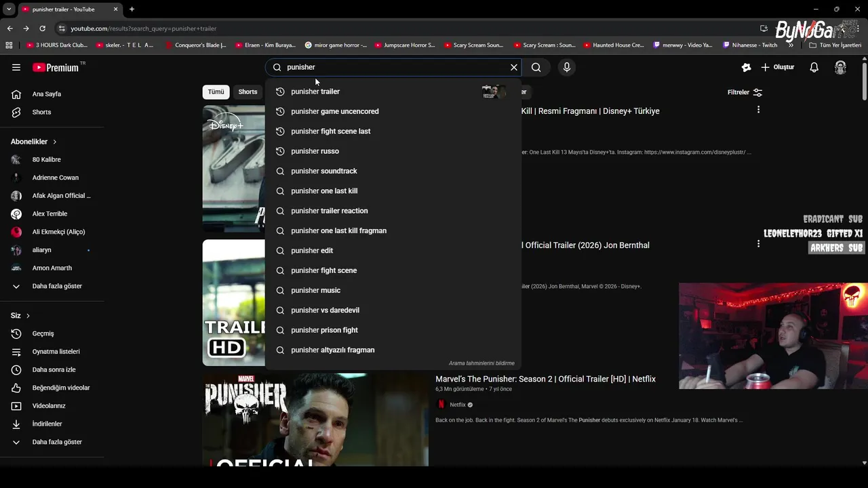Expand the Siz section chevron

(x=28, y=316)
